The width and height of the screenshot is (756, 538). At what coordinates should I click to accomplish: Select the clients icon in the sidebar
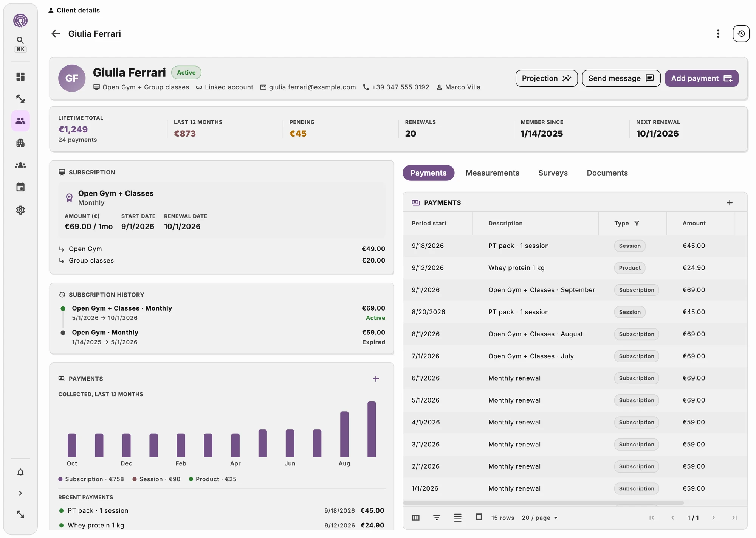coord(20,121)
